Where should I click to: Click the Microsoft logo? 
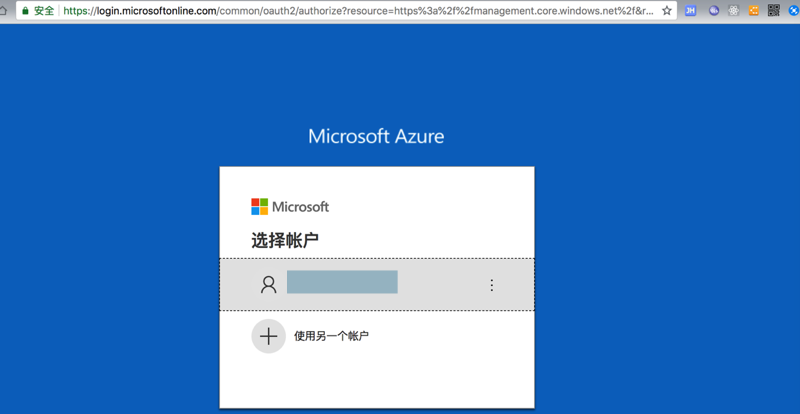pos(290,207)
